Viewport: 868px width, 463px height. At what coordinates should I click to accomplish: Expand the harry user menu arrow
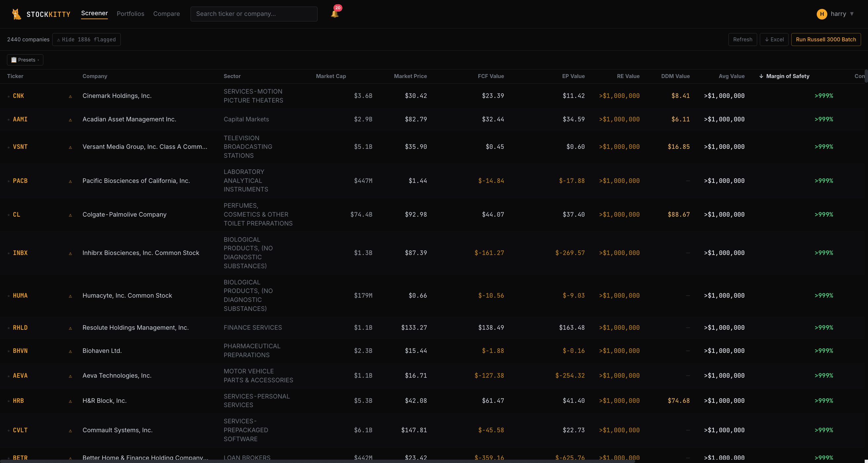[851, 14]
